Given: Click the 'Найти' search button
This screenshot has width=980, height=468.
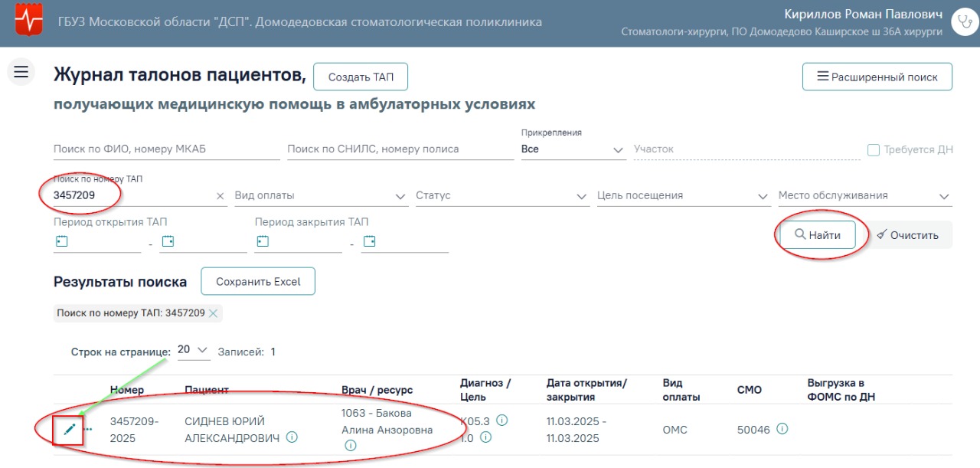Looking at the screenshot, I should click(x=818, y=235).
